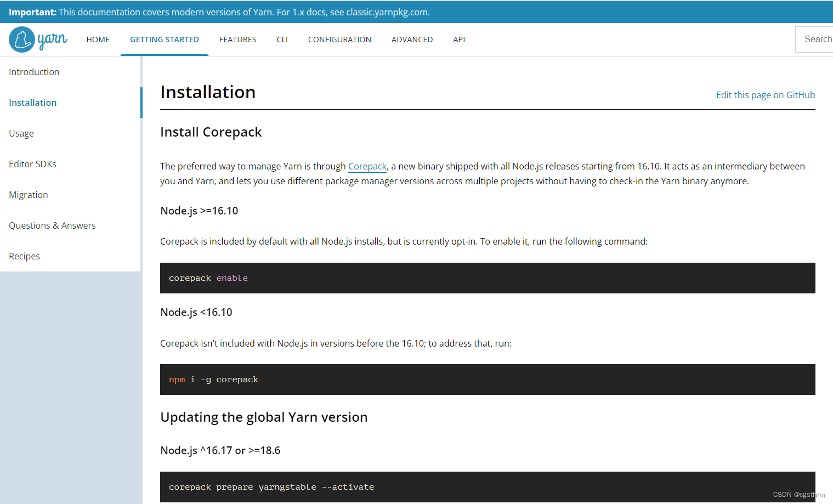Image resolution: width=833 pixels, height=504 pixels.
Task: Click the 'Node.js >=16.10' subheading
Action: point(199,211)
